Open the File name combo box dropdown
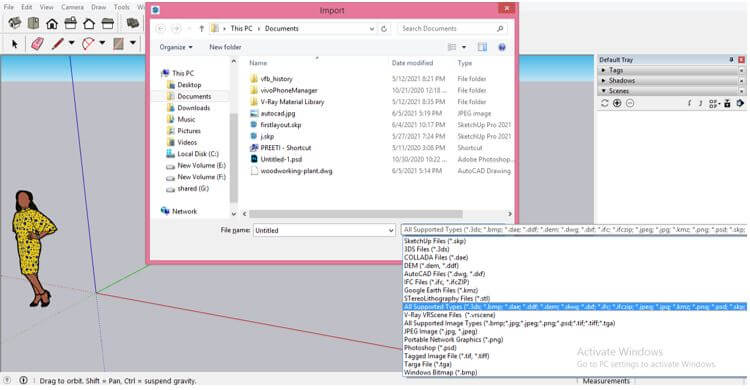This screenshot has height=390, width=750. coord(391,231)
